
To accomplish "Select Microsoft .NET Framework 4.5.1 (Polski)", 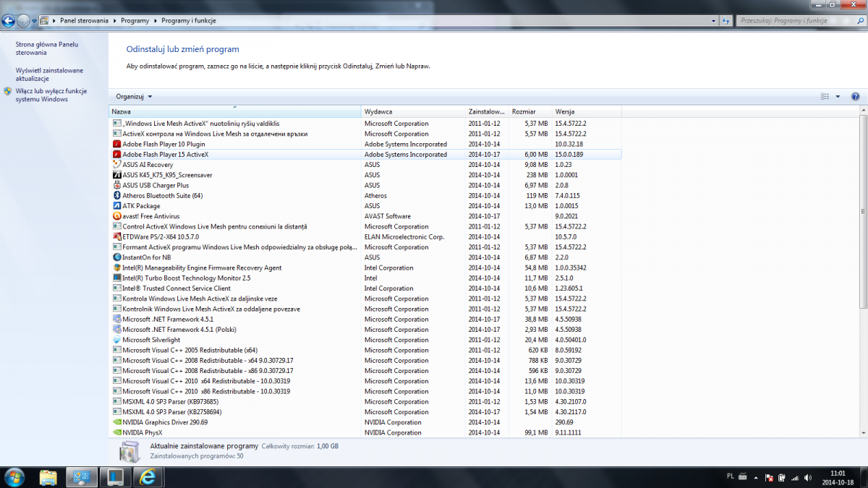I will point(365,330).
